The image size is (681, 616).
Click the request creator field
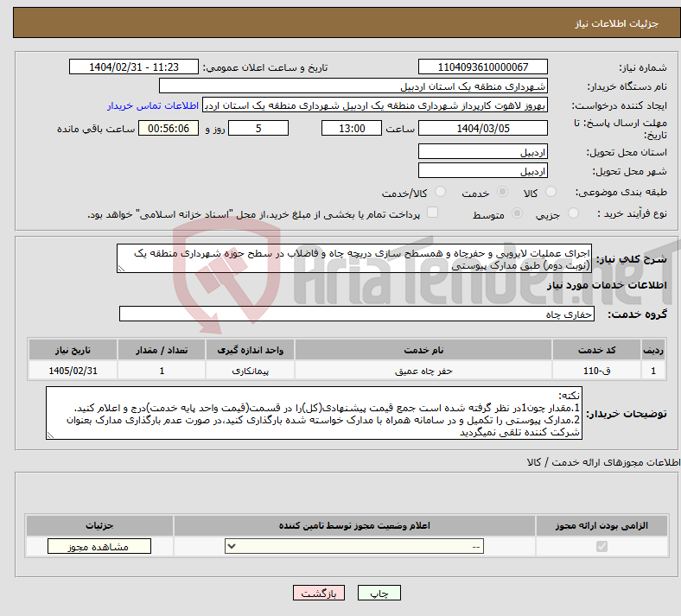tap(375, 105)
